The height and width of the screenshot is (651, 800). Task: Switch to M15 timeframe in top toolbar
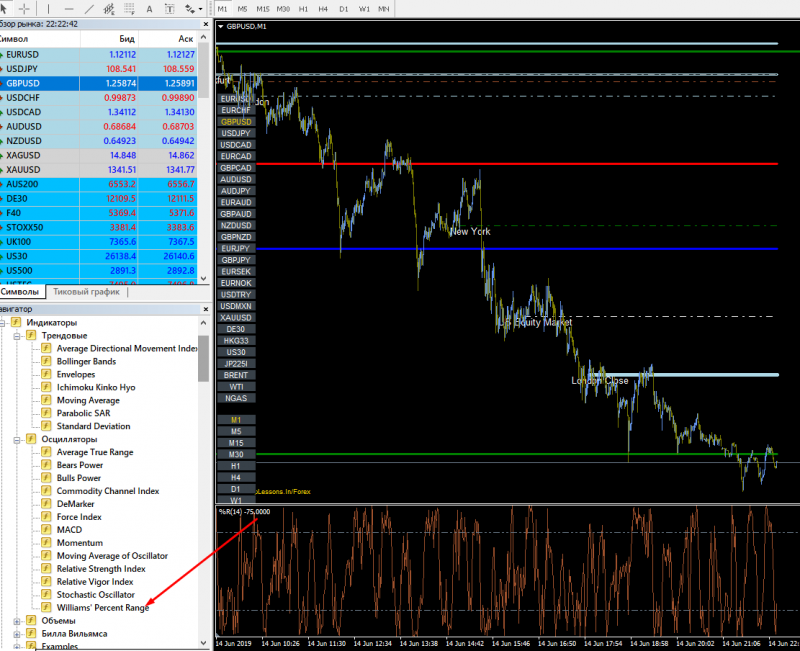click(x=263, y=9)
